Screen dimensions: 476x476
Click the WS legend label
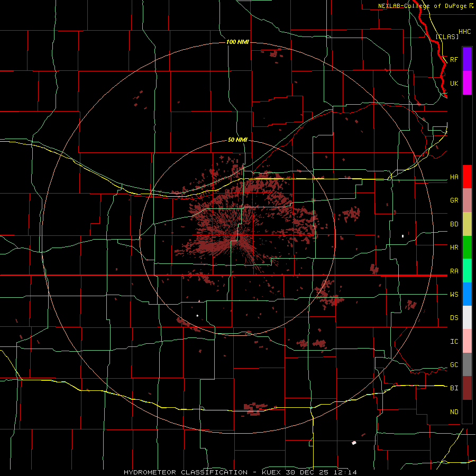coord(454,295)
